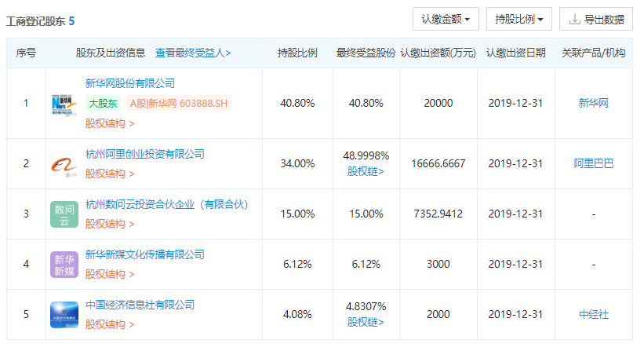Click the 阿里巴巴 related product link
Image resolution: width=644 pixels, height=351 pixels.
pos(594,163)
